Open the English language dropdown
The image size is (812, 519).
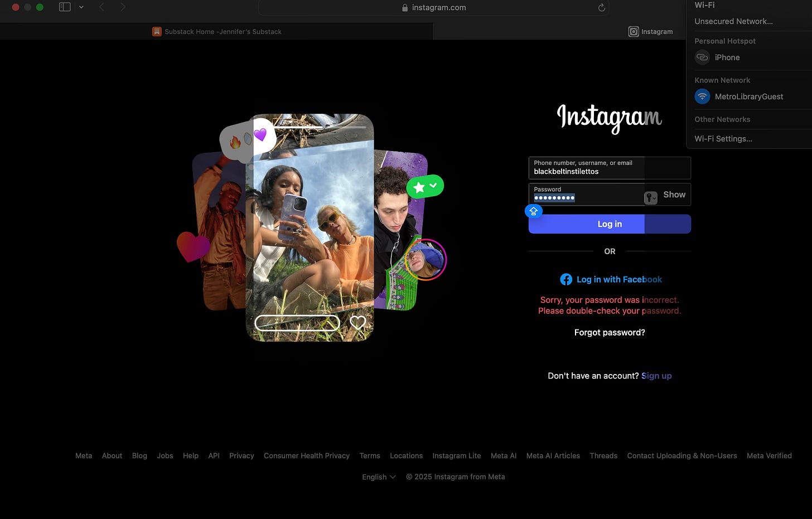(379, 477)
